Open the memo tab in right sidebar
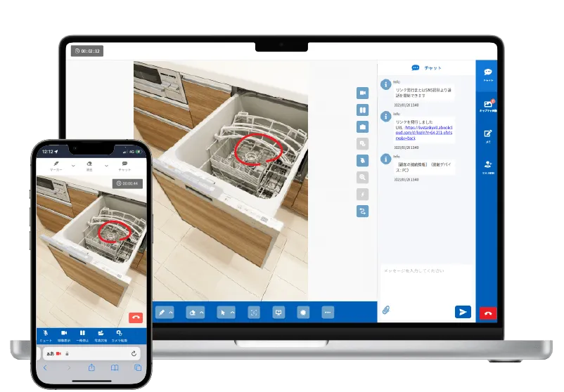The image size is (564, 392). pos(487,136)
